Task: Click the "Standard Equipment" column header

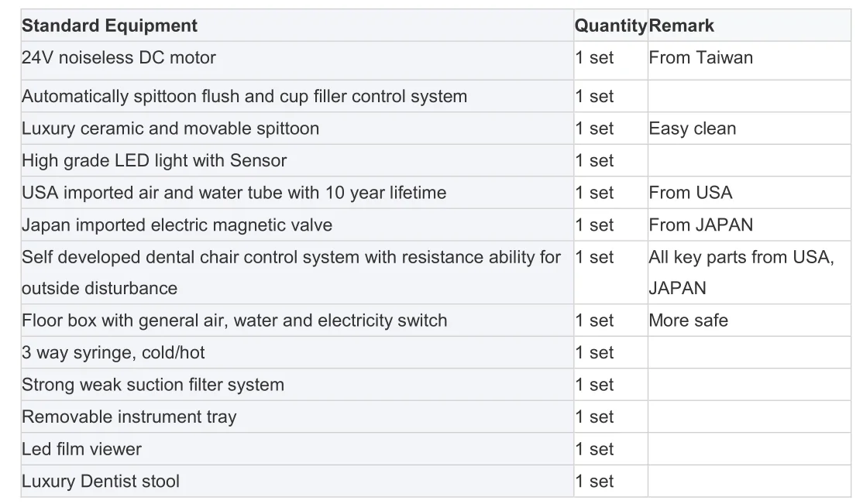Action: point(109,26)
